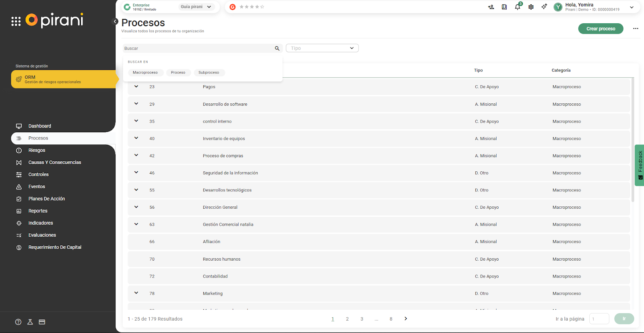Click the search magnifier icon
Screen dimensions: 644x333
click(277, 48)
